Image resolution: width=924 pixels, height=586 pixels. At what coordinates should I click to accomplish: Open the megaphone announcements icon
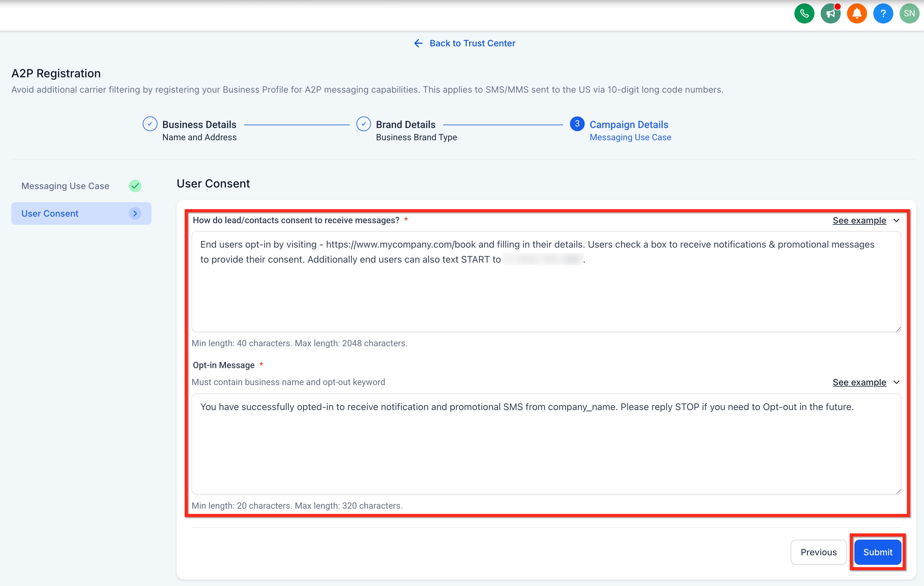pos(830,14)
